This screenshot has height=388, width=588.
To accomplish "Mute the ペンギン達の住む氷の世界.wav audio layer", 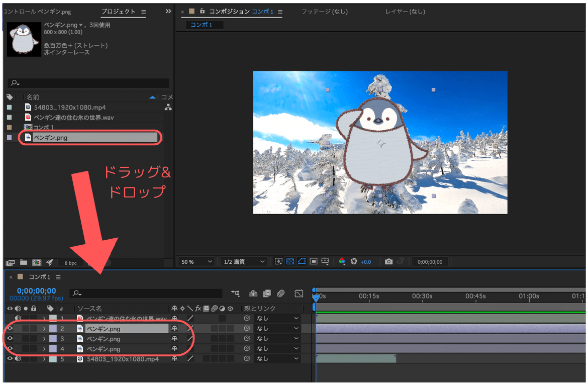I will click(x=18, y=318).
